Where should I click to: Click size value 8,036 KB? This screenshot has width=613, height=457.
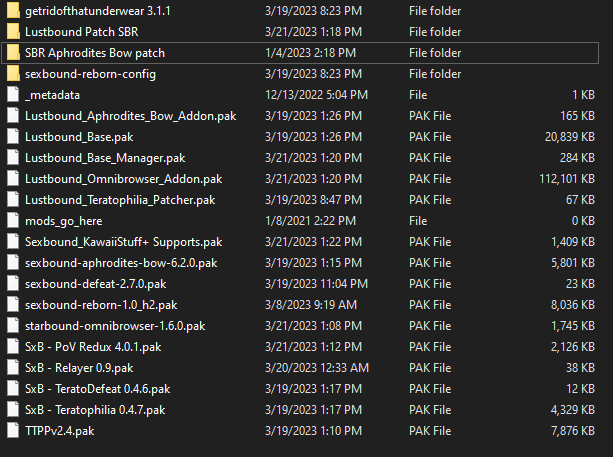573,305
